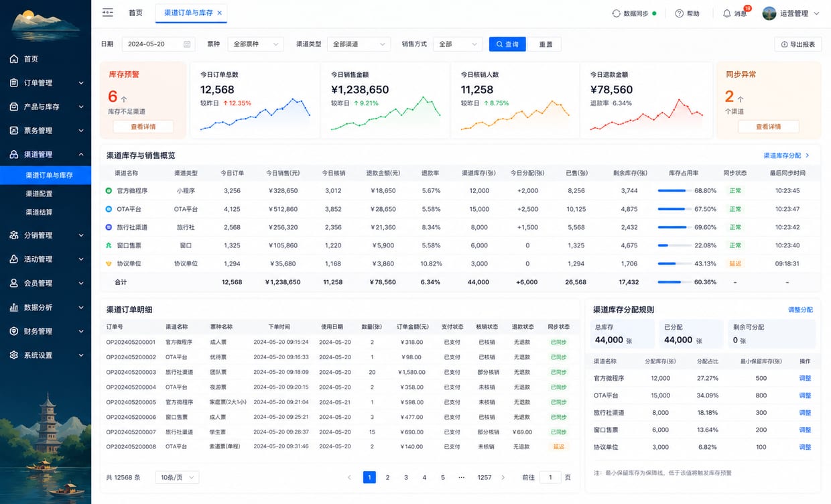Go to the previous page with the left arrow

[349, 477]
